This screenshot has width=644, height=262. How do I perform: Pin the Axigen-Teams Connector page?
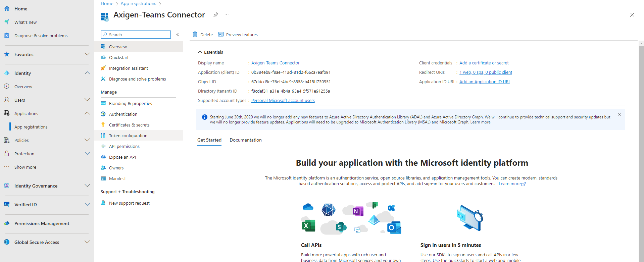(216, 15)
